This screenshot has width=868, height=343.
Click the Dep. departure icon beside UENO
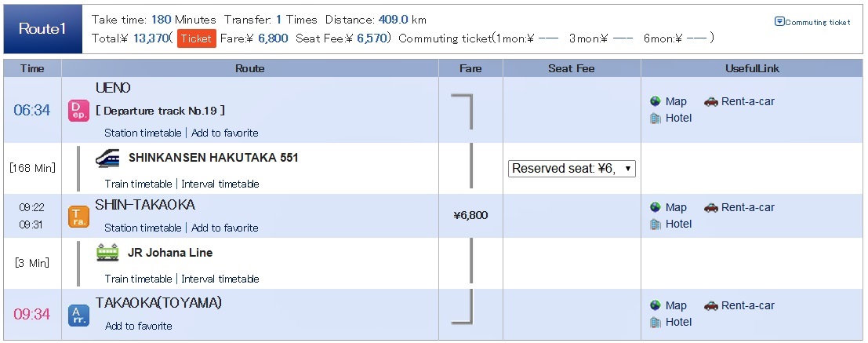pyautogui.click(x=78, y=110)
